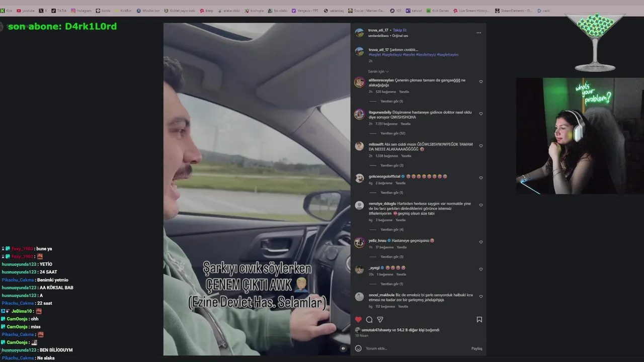Image resolution: width=644 pixels, height=362 pixels.
Task: Click the Instagram reel video of driver
Action: [257, 189]
